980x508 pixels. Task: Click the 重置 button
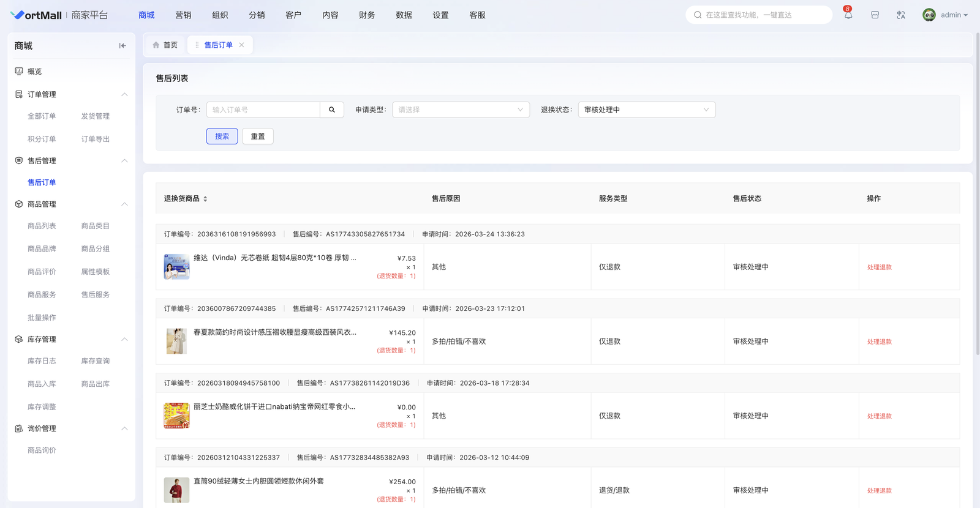point(258,136)
